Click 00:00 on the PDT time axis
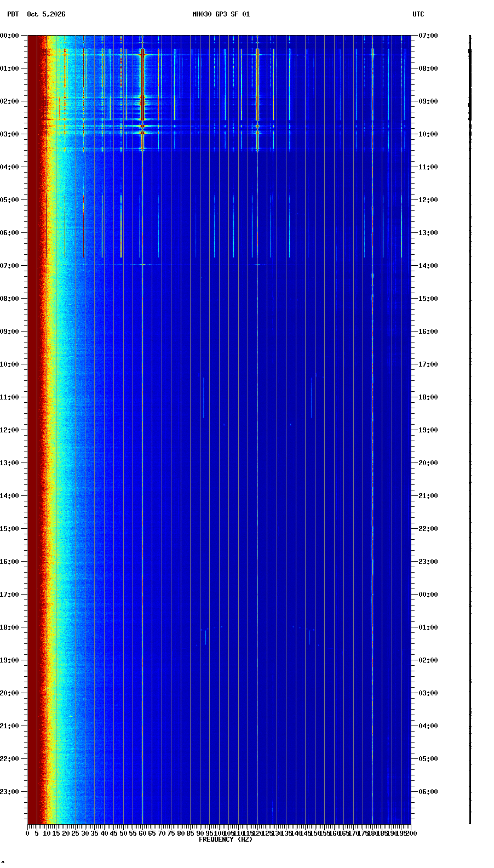The image size is (494, 868). [9, 36]
